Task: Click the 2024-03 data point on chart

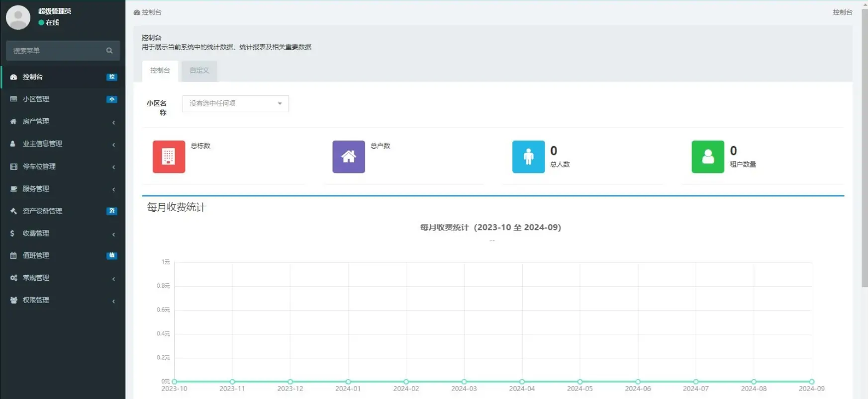Action: click(464, 382)
